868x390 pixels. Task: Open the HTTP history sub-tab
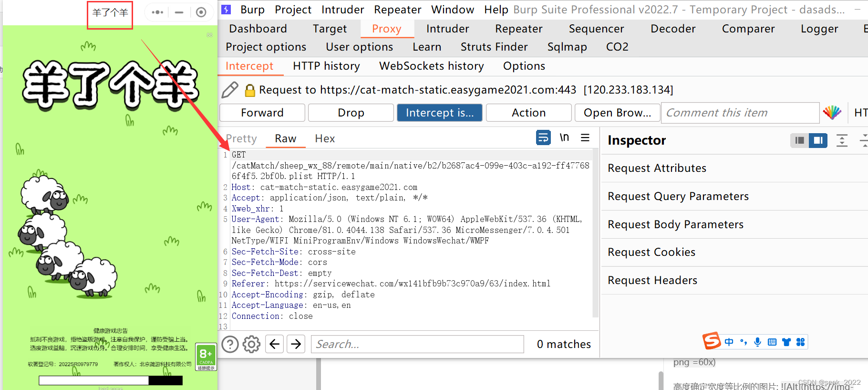pyautogui.click(x=326, y=66)
